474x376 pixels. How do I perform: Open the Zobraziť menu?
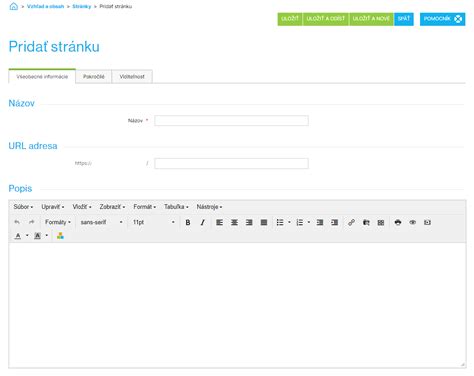point(112,207)
